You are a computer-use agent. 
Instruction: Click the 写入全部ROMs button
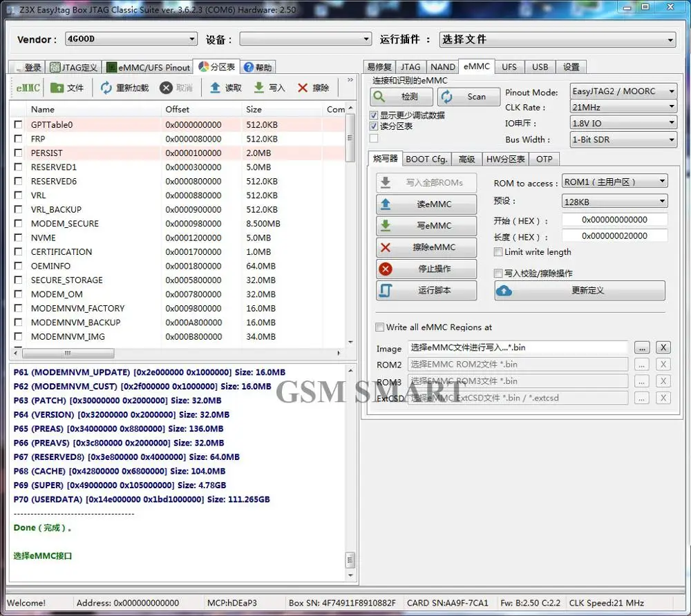point(426,182)
